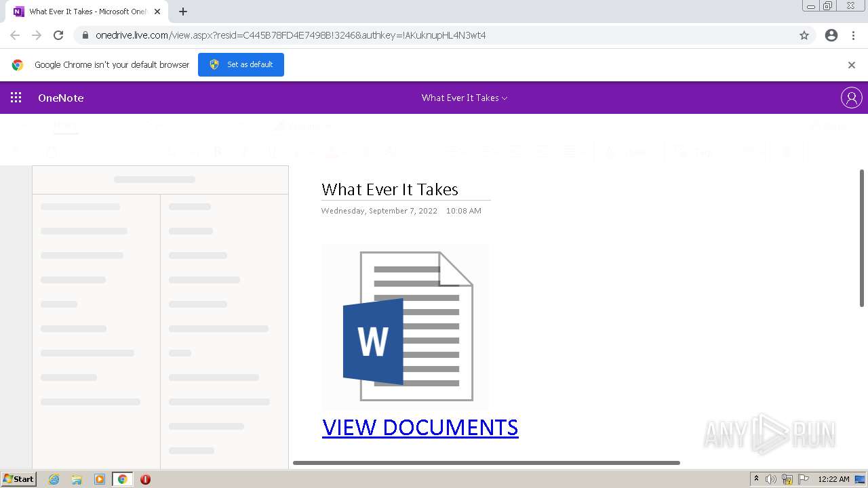View site information via lock icon
Viewport: 868px width, 488px height.
(85, 35)
